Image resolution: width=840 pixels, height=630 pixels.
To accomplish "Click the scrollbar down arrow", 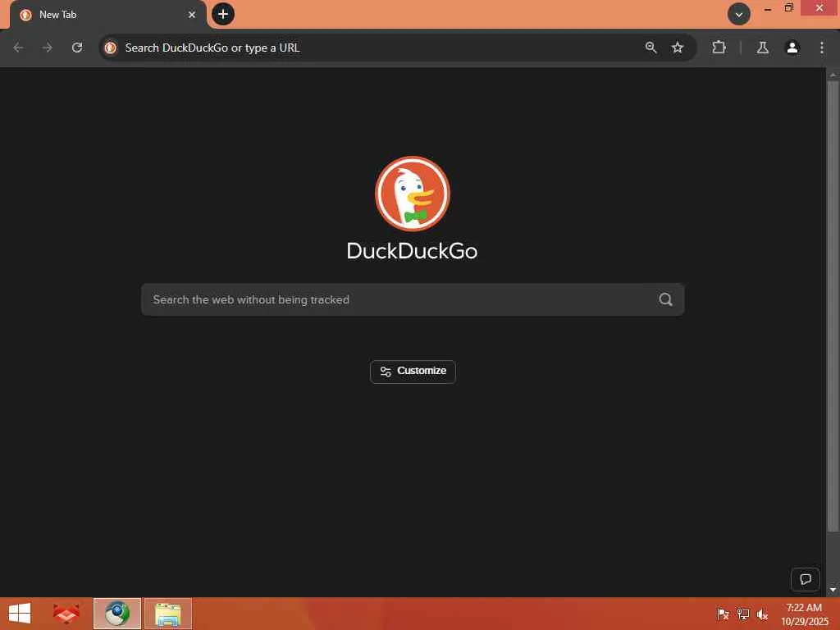I will click(x=833, y=590).
